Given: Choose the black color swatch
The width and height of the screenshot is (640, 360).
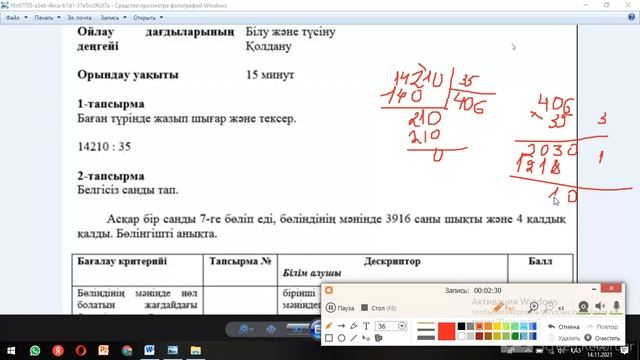Looking at the screenshot, I should coord(461,326).
